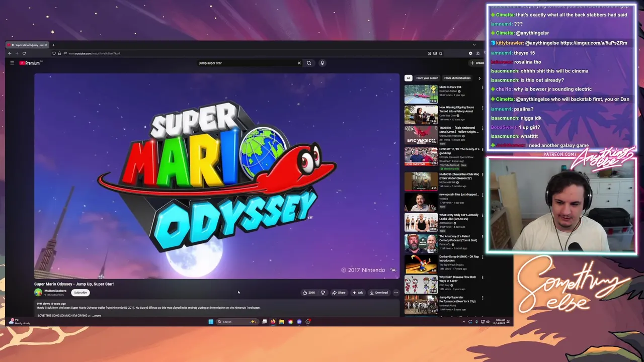Open the options menu for 'Idiots in Cars 234'
The width and height of the screenshot is (644, 362).
(x=482, y=87)
